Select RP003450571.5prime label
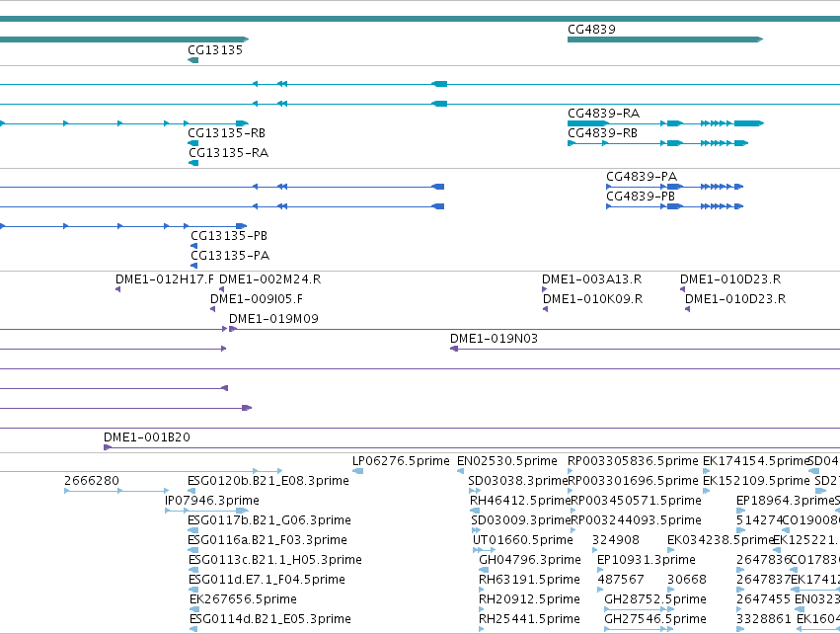Image resolution: width=840 pixels, height=634 pixels. click(x=636, y=501)
